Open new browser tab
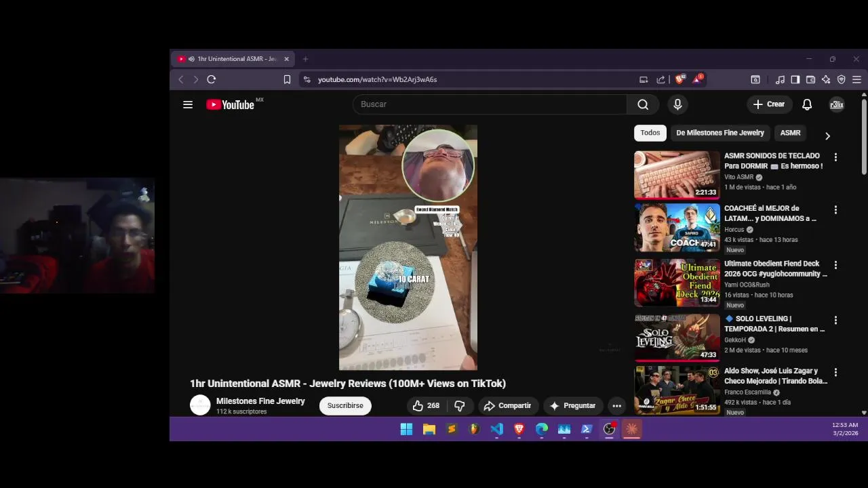Viewport: 868px width, 488px height. point(305,59)
